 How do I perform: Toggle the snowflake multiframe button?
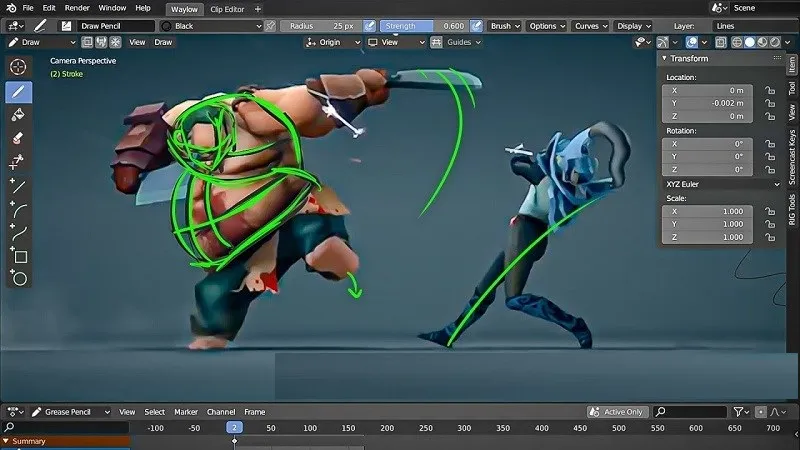point(115,42)
